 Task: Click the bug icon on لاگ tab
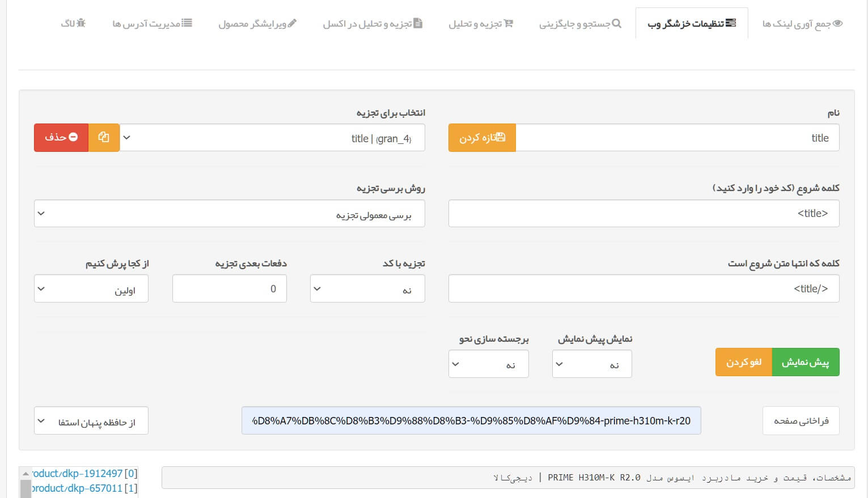click(x=81, y=23)
